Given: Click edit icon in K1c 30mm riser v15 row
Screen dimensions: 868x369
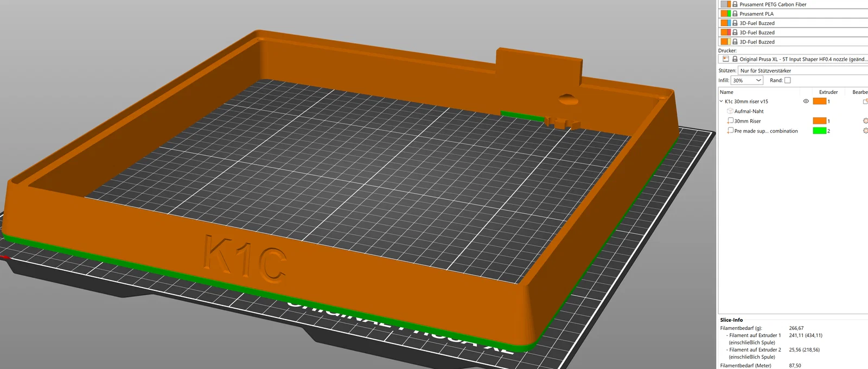Looking at the screenshot, I should tap(865, 101).
